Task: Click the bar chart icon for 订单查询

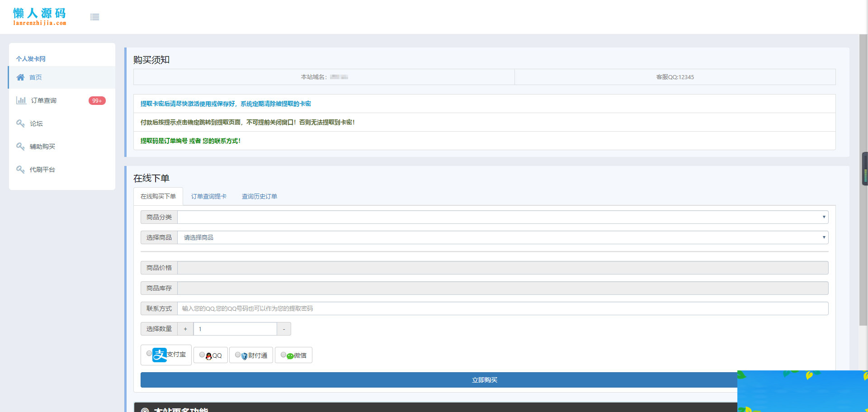Action: [21, 100]
